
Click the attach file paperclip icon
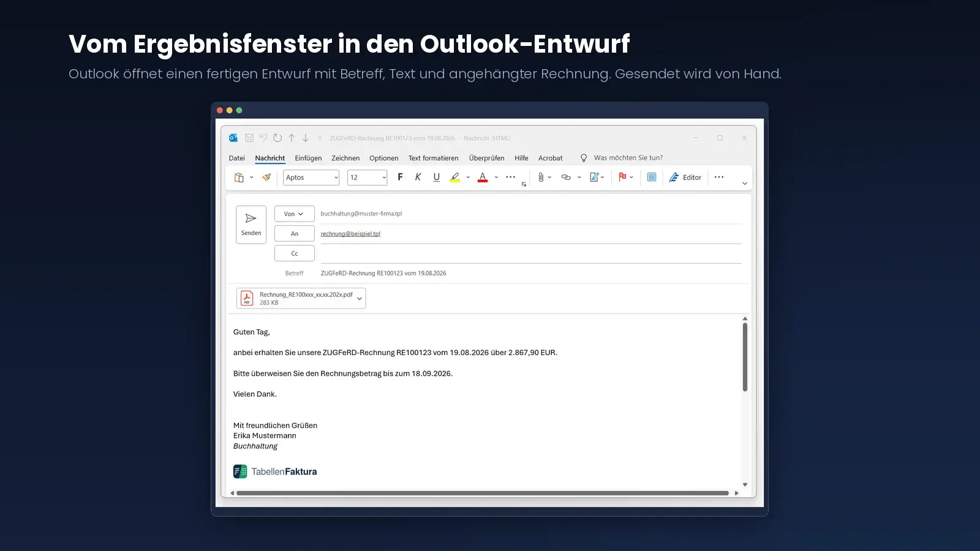(541, 178)
